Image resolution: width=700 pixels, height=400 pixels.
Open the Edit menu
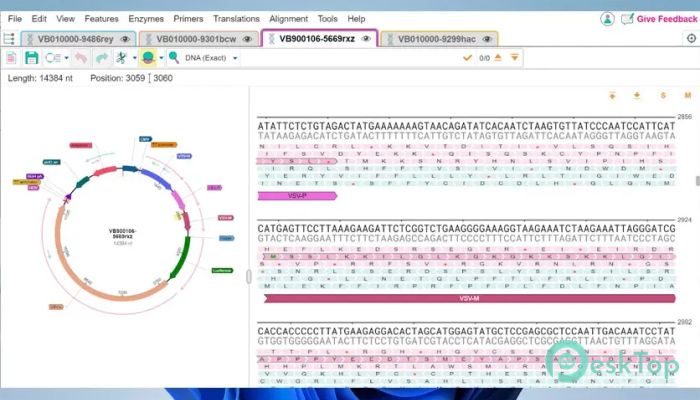tap(39, 19)
